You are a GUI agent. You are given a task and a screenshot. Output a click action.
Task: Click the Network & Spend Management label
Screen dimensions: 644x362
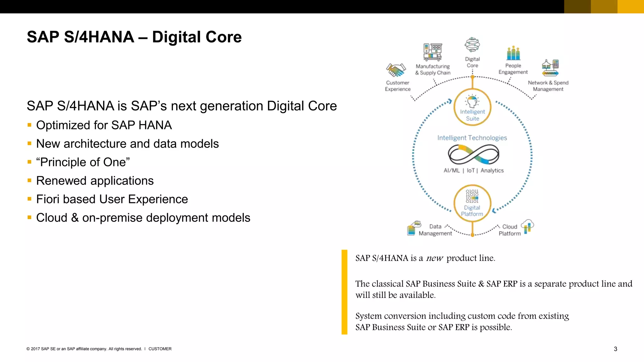[x=548, y=86]
